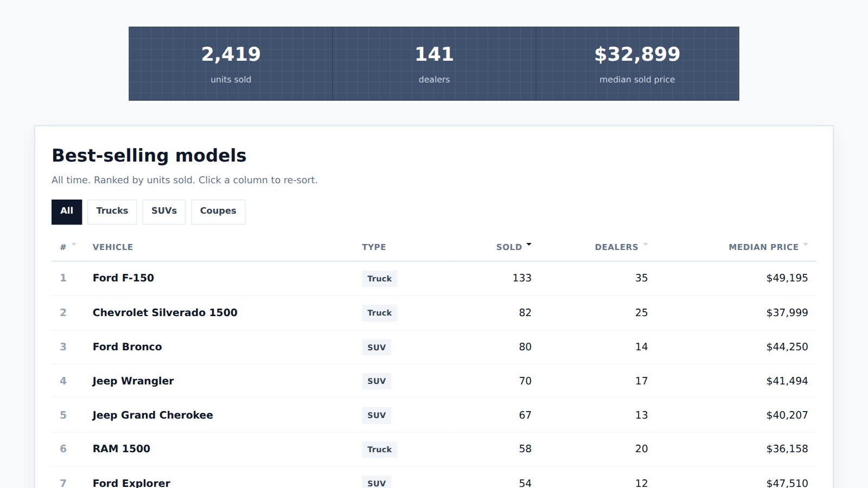
Task: Click the $40,207 median price cell
Action: point(787,415)
